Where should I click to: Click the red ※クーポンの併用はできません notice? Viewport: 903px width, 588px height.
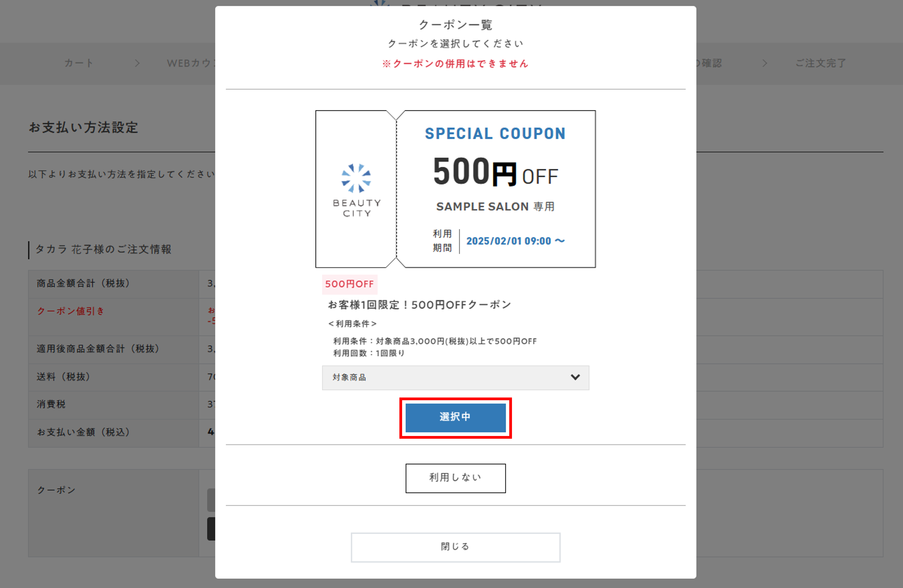point(455,64)
